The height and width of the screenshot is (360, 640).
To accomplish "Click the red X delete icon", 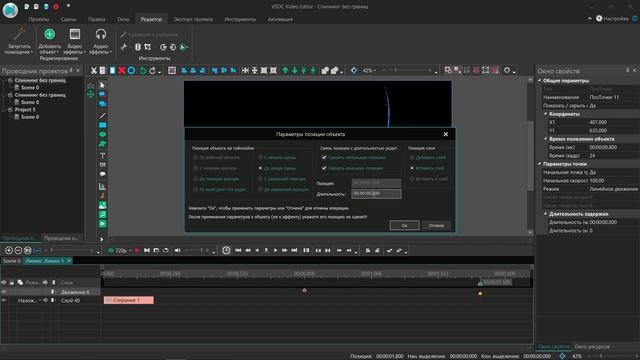I will [122, 71].
